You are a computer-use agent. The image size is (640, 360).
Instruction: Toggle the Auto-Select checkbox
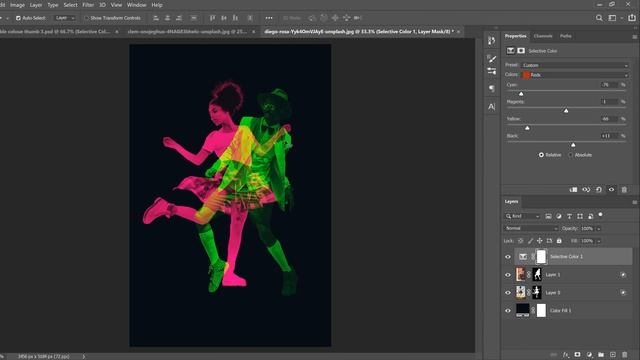click(18, 18)
